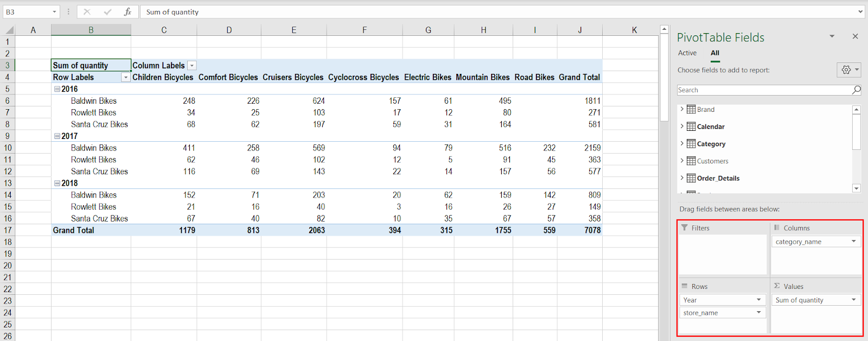Click the Filters area header

700,228
